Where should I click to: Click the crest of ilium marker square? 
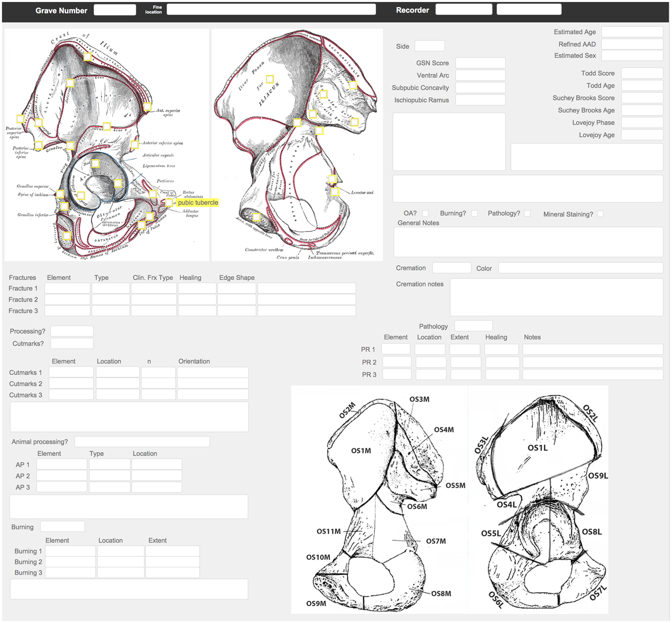(87, 57)
